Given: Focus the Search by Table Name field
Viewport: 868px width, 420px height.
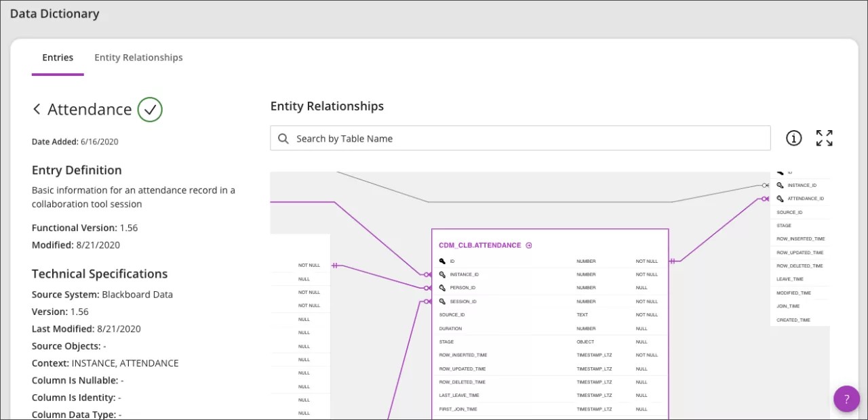Looking at the screenshot, I should tap(529, 139).
